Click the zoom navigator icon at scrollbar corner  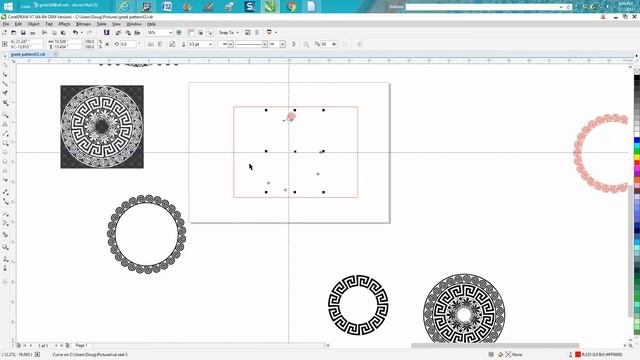click(631, 345)
